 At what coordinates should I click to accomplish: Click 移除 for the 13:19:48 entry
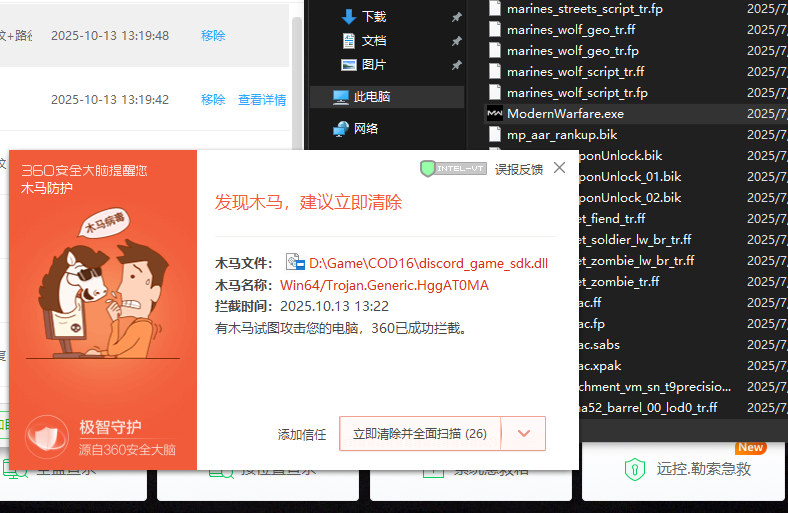coord(213,36)
